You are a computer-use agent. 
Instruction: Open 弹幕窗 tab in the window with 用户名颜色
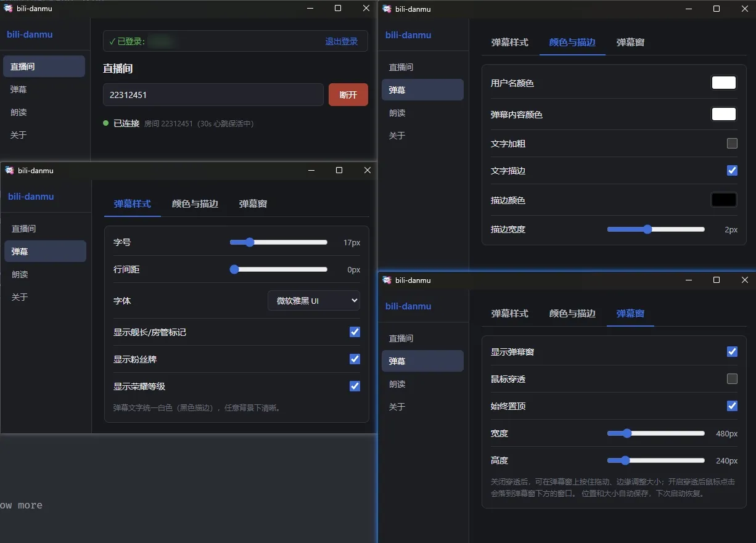630,43
